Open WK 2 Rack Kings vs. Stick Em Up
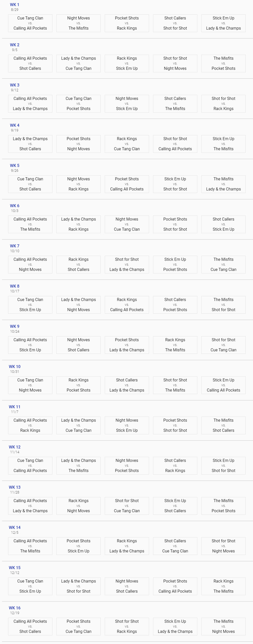This screenshot has width=253, height=644. click(x=127, y=63)
